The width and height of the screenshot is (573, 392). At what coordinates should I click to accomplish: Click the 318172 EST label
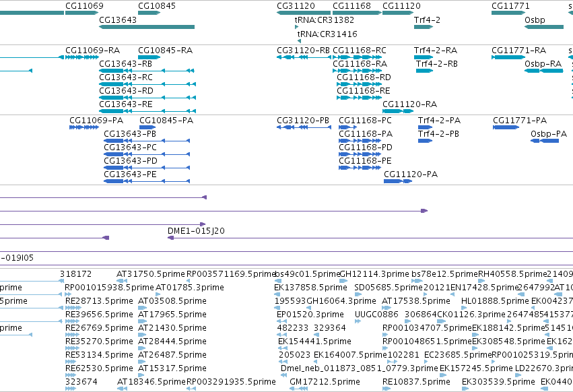(x=76, y=274)
